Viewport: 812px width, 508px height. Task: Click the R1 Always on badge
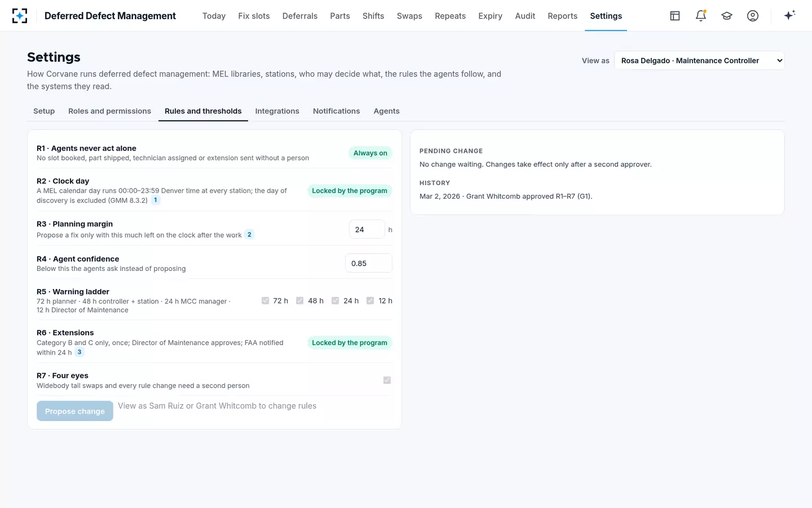tap(370, 153)
